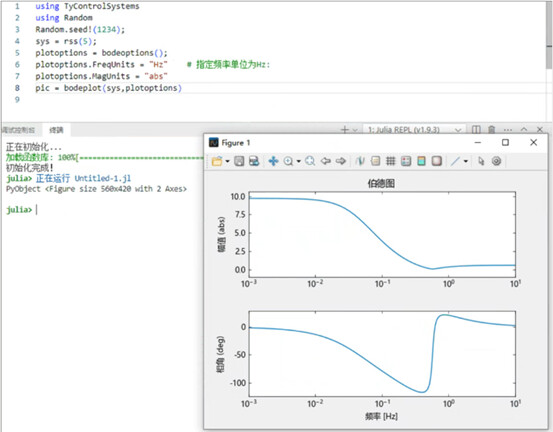Click the Figure 1 window app icon

point(214,142)
